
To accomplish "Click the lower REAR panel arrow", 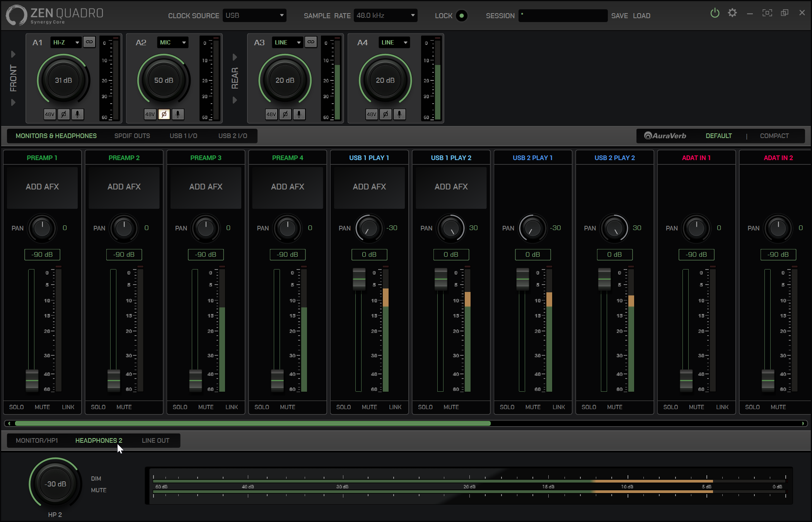I will pos(234,100).
